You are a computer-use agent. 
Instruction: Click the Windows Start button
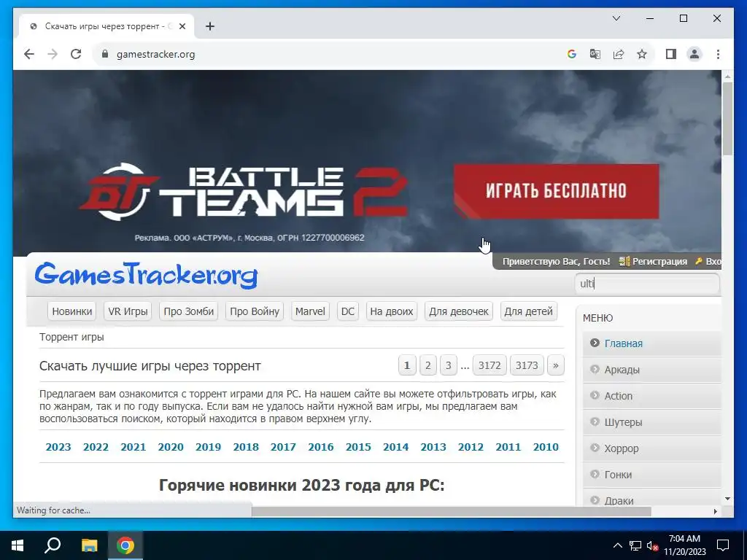pos(18,545)
